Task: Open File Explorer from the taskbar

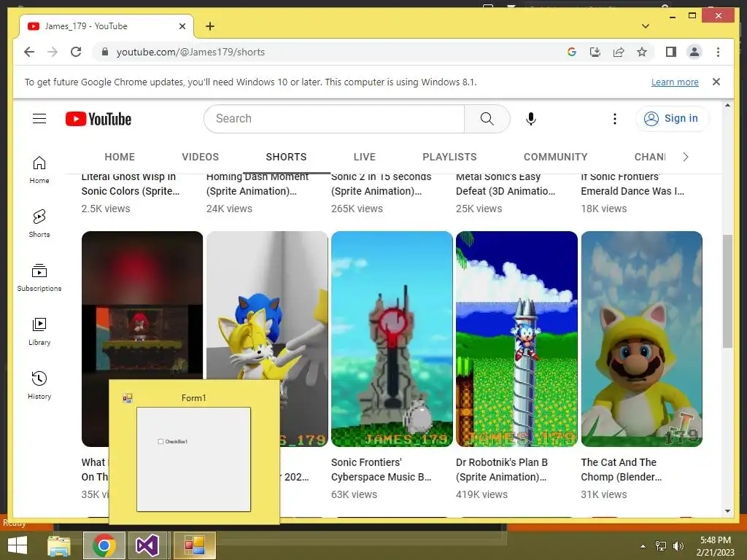Action: coord(59,545)
